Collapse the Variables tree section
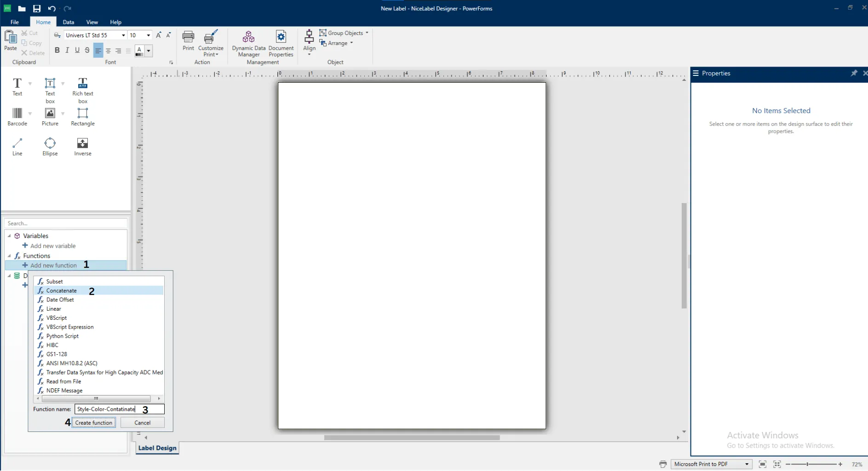 [x=9, y=236]
